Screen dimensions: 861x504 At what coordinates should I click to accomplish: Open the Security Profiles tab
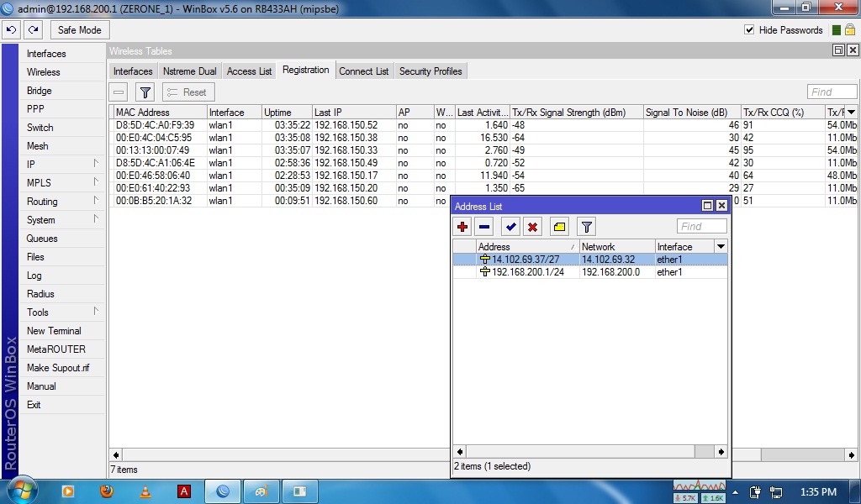(x=430, y=71)
